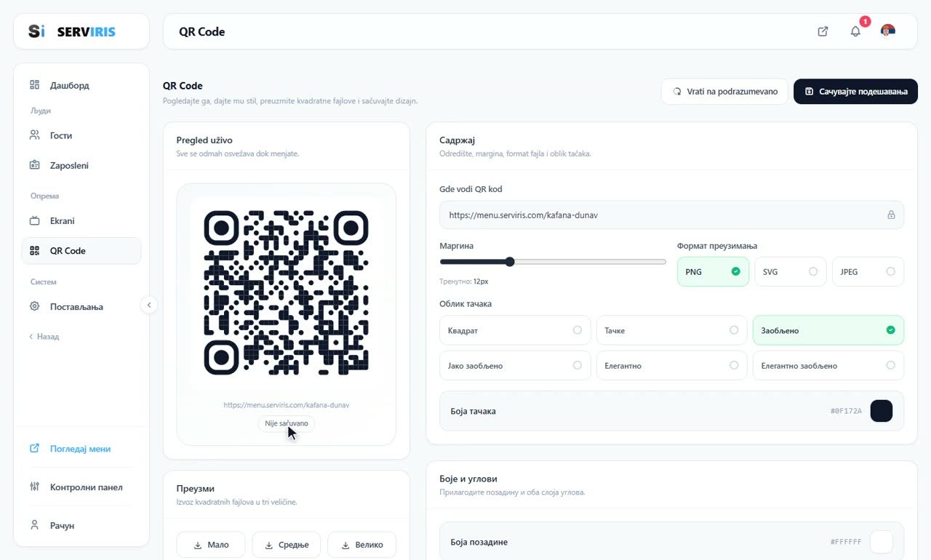Click the #FFFFFF hex value

click(846, 542)
